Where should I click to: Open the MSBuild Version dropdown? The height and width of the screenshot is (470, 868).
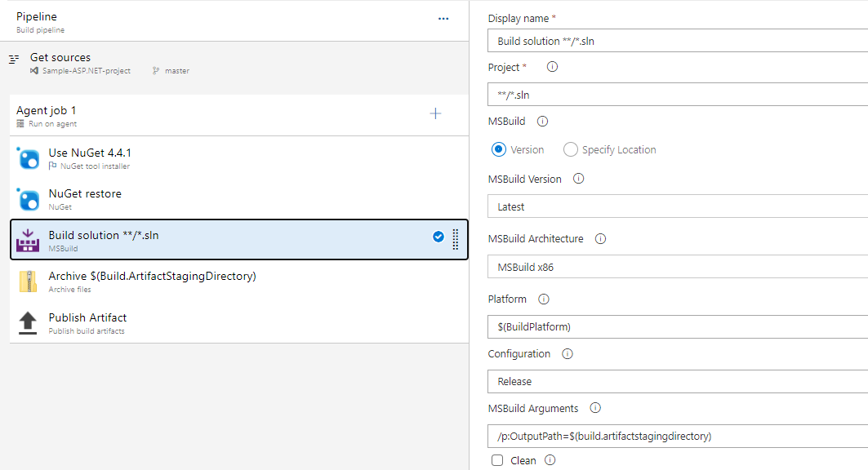click(x=678, y=206)
